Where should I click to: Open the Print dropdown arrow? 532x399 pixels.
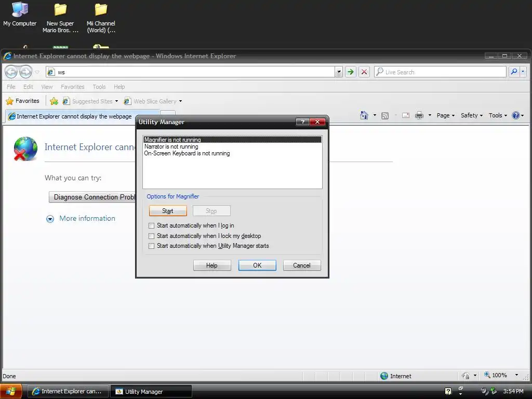pyautogui.click(x=430, y=115)
